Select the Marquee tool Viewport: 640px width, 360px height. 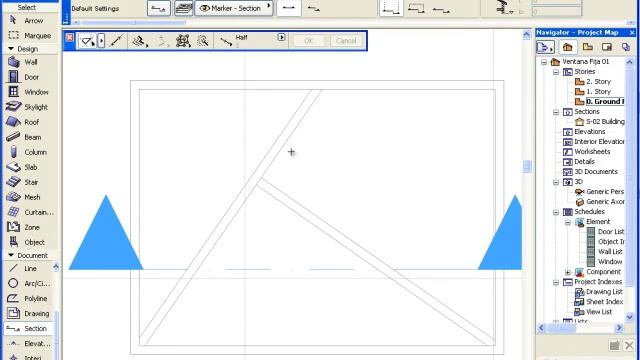click(x=30, y=36)
